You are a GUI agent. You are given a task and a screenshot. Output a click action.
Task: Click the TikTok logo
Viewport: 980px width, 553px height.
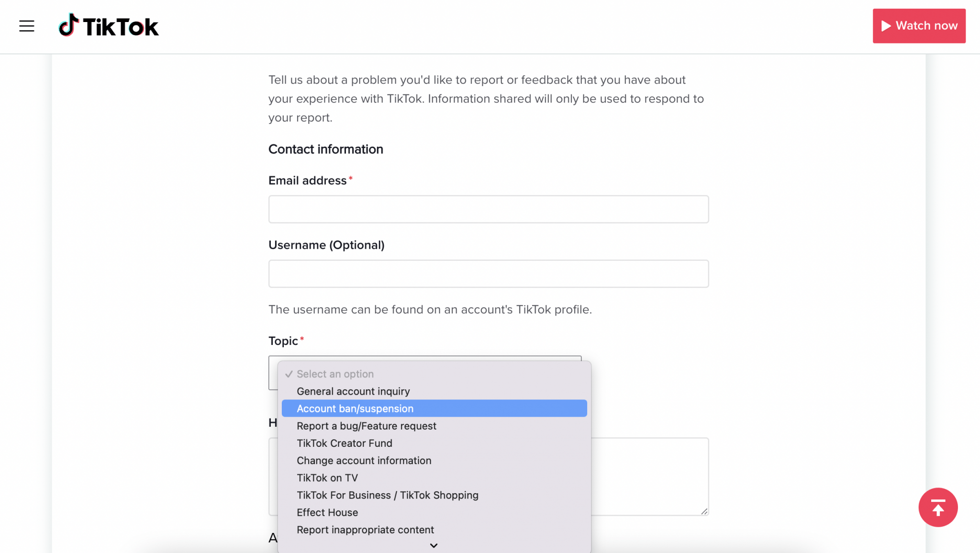(x=108, y=26)
